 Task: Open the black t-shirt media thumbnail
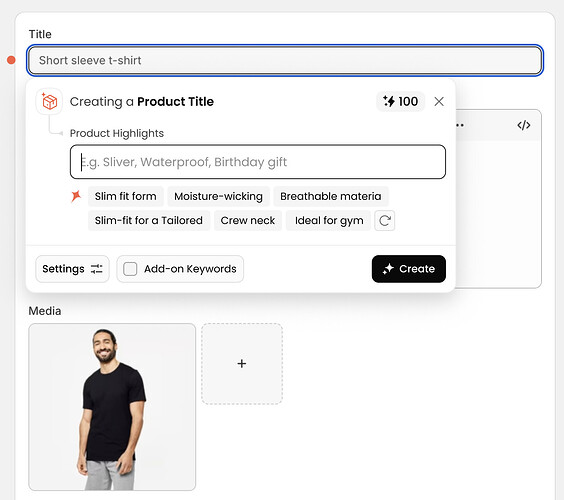point(112,407)
